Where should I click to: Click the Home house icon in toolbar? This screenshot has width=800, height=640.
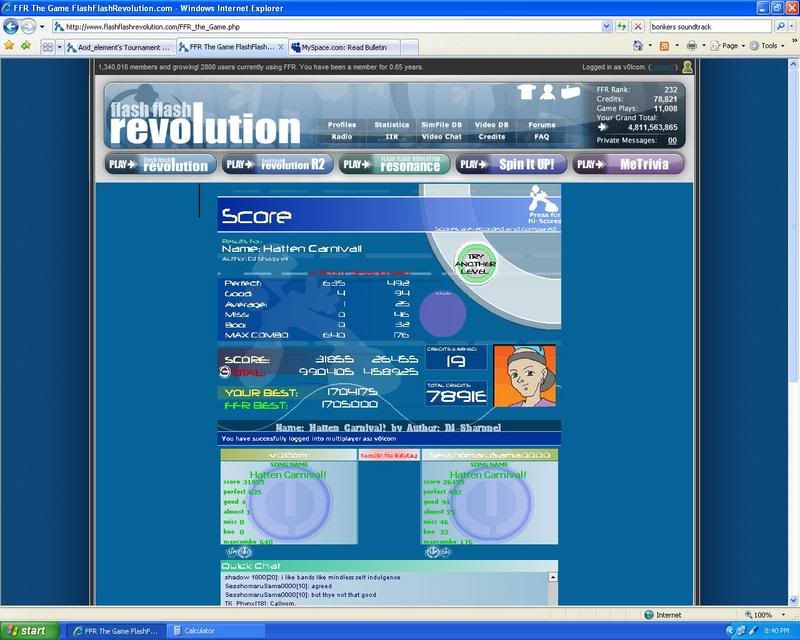(x=638, y=46)
